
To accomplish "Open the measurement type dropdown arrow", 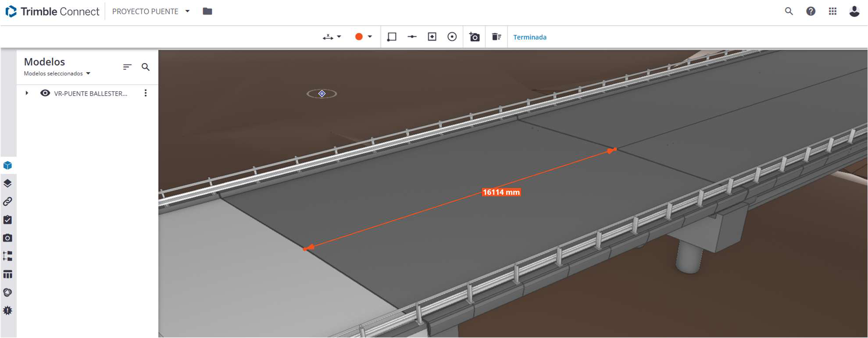I will (339, 37).
